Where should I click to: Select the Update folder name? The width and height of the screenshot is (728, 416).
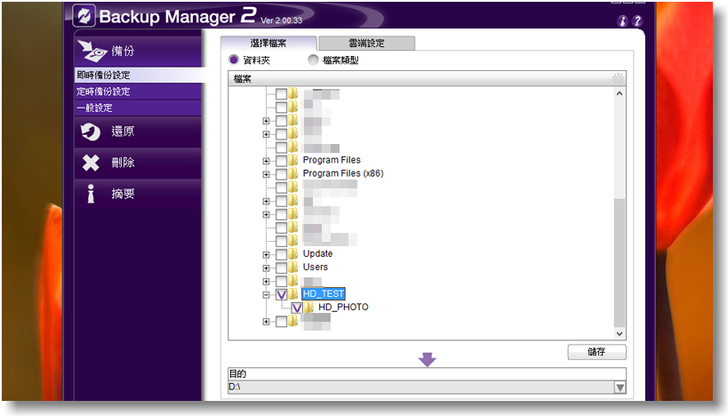(x=318, y=254)
